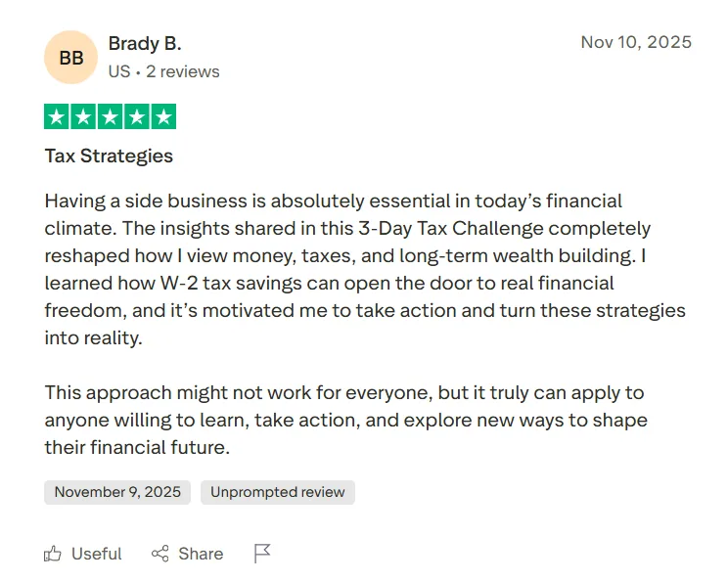Click the "Unprompted review" badge
The height and width of the screenshot is (582, 728).
click(278, 492)
